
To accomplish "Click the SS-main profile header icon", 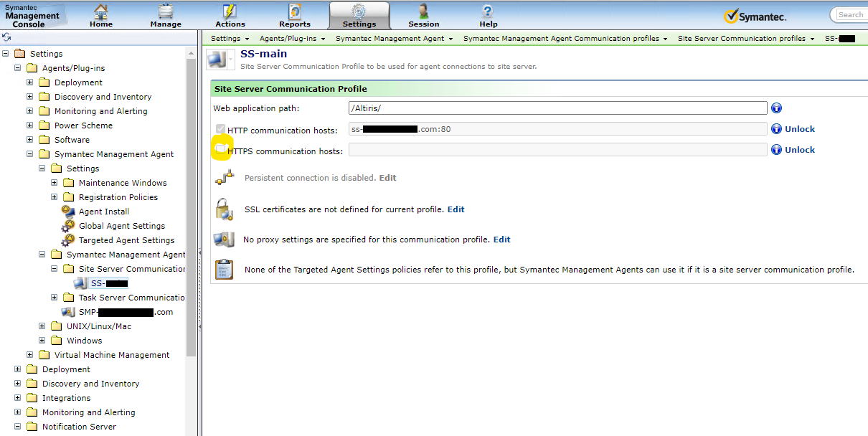I will tap(217, 59).
